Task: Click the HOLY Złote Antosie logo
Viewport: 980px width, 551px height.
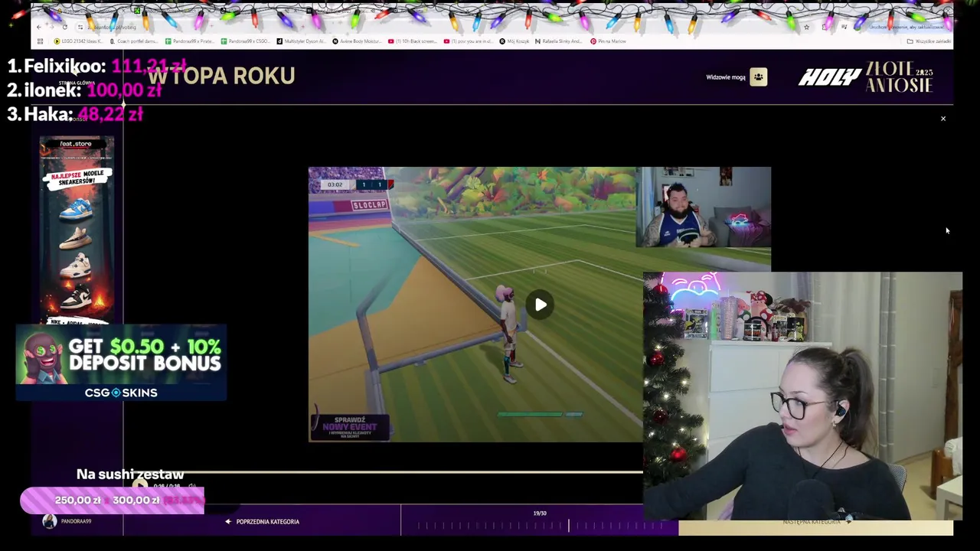Action: click(866, 77)
